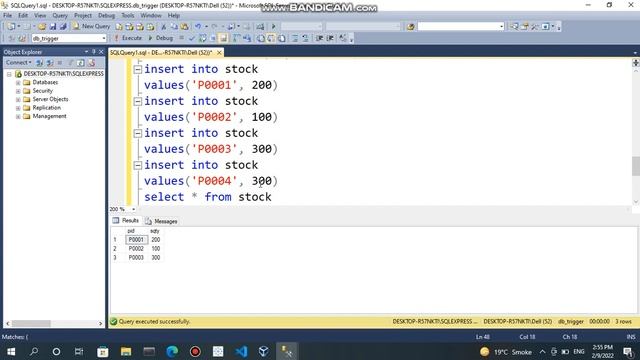640x360 pixels.
Task: Click the P0002 cell in results grid
Action: tap(136, 249)
